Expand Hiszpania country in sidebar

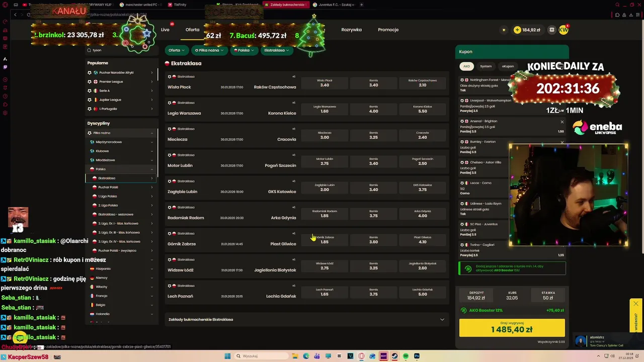coord(121,268)
